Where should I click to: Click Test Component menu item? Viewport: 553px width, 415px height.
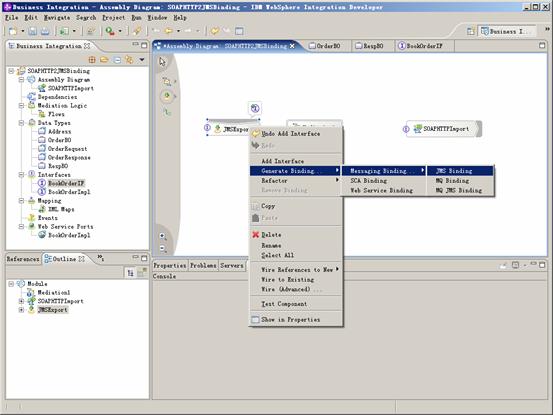pos(296,304)
